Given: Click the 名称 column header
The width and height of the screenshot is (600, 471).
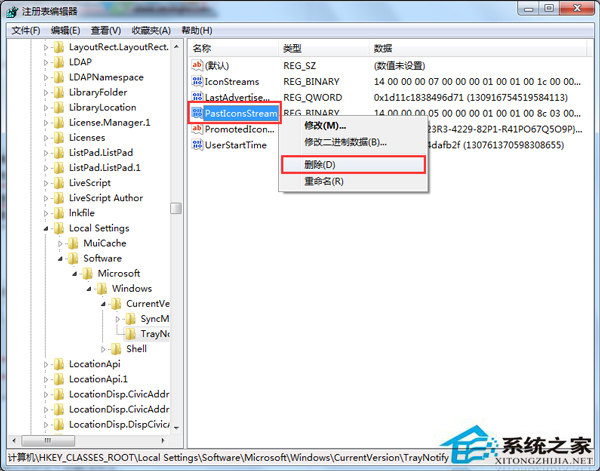Looking at the screenshot, I should click(x=233, y=48).
